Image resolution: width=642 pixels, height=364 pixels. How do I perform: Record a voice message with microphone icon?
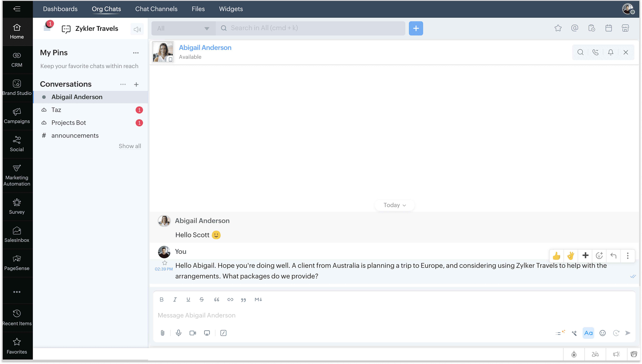tap(178, 333)
